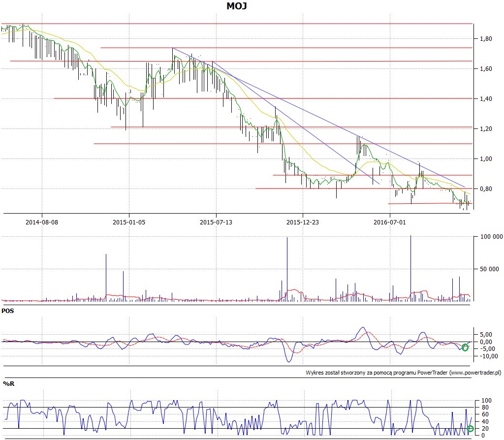Click the 100 000 volume axis label

click(492, 237)
